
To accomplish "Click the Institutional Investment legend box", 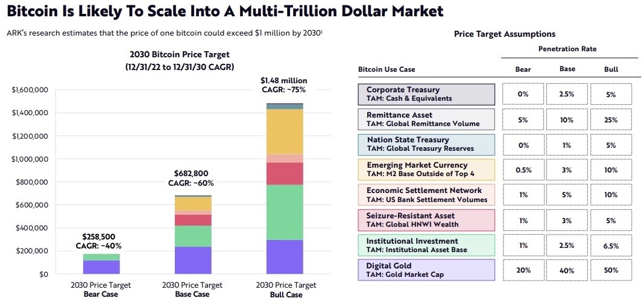I will [x=426, y=245].
